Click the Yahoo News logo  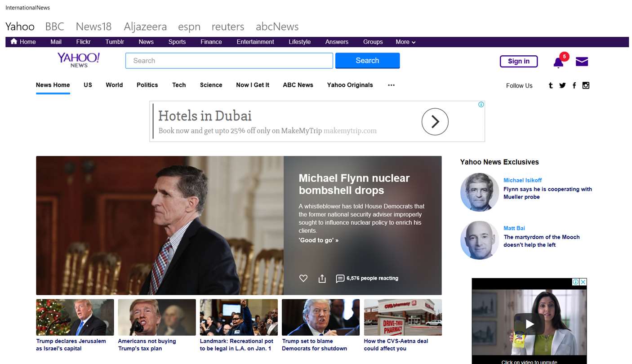[x=79, y=60]
